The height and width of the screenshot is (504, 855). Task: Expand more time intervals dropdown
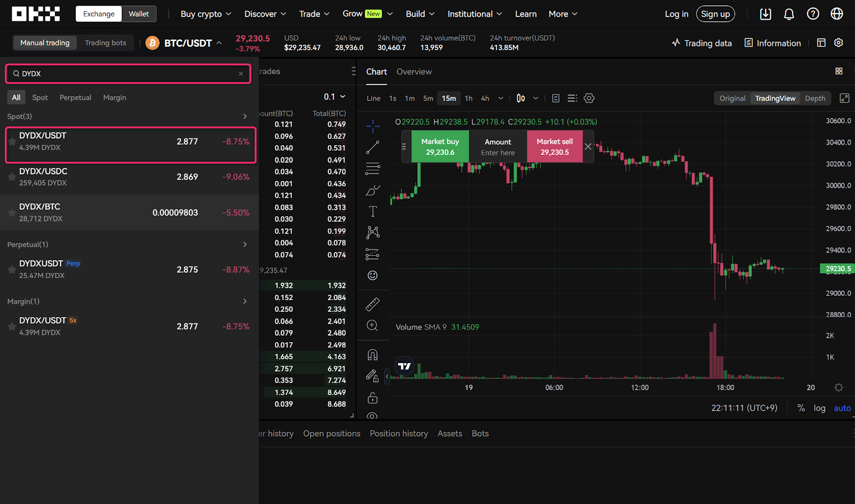[x=501, y=98]
